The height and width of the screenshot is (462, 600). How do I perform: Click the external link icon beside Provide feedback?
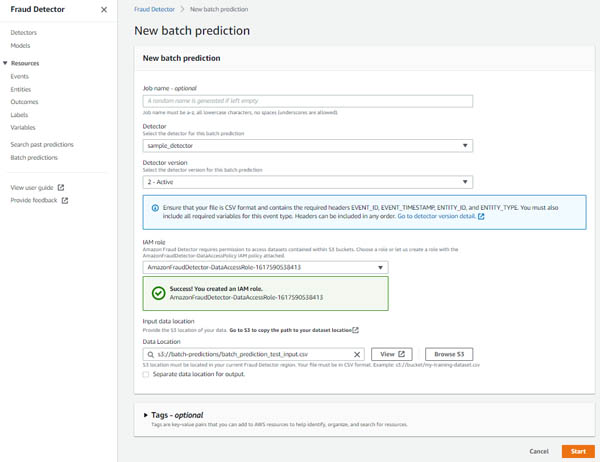[65, 201]
